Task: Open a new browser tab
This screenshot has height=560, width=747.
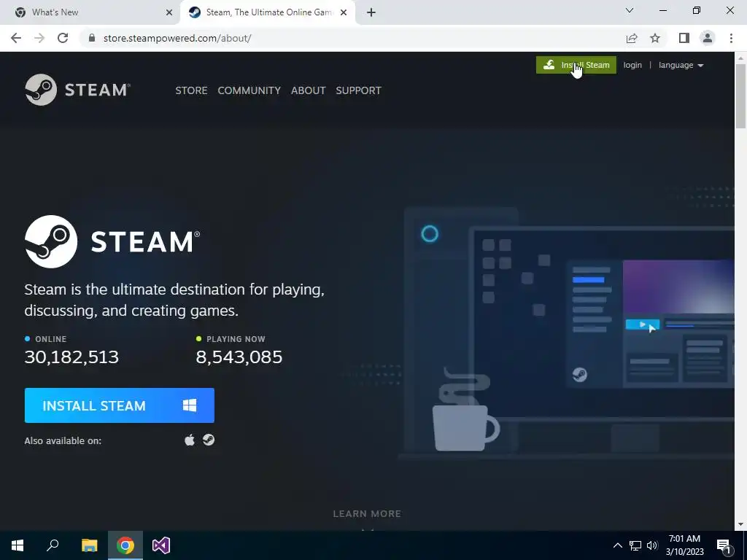Action: point(371,12)
